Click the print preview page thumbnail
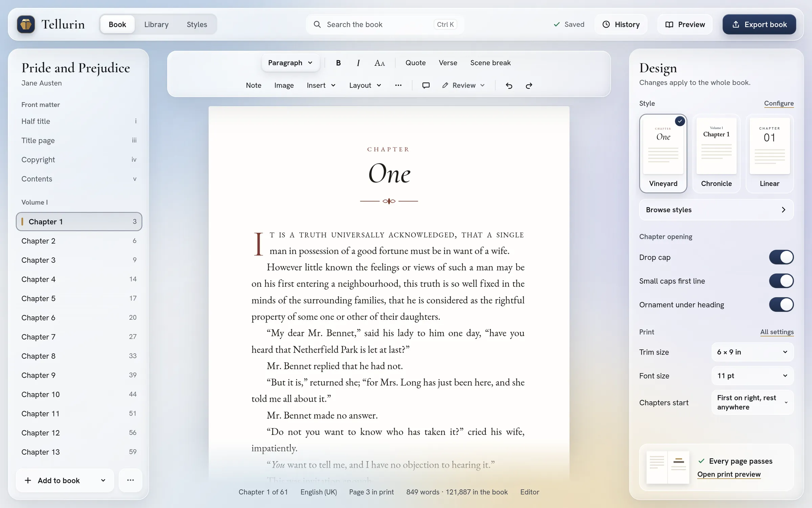 click(668, 467)
